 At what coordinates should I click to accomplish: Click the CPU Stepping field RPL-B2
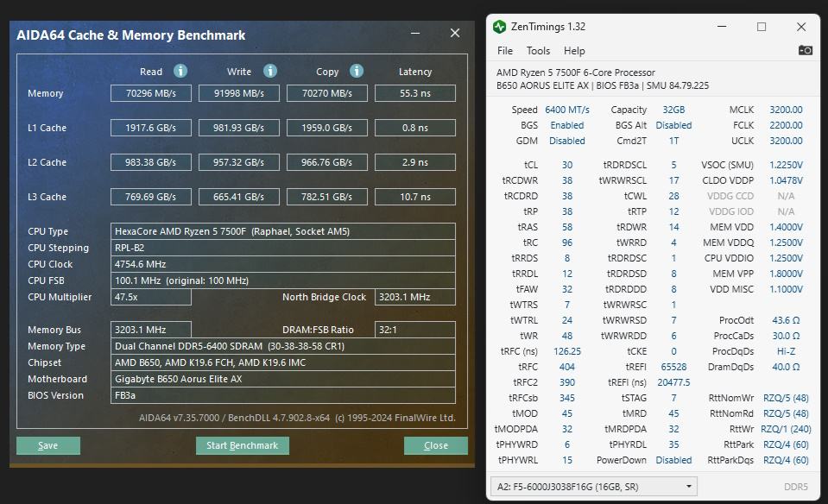[283, 248]
